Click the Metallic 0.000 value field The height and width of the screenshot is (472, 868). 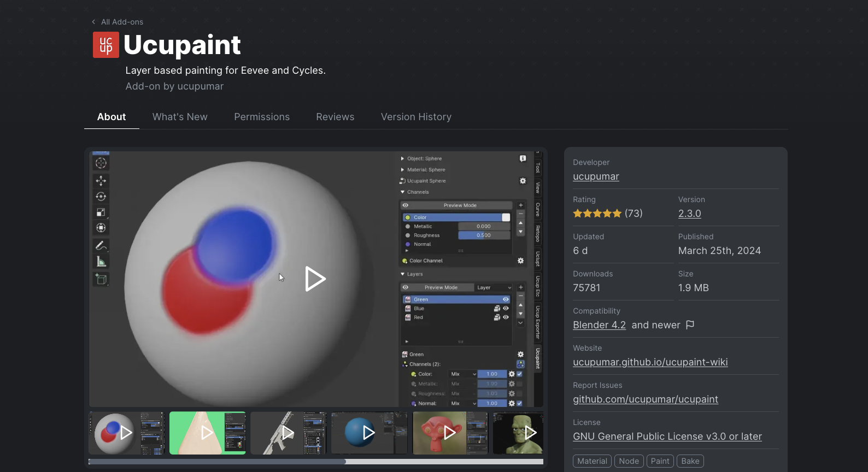pyautogui.click(x=484, y=226)
